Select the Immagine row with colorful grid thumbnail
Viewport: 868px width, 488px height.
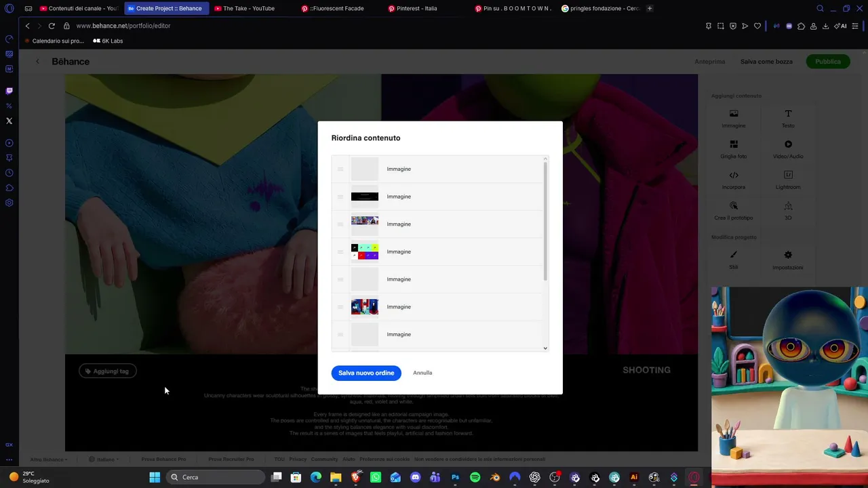pos(437,252)
